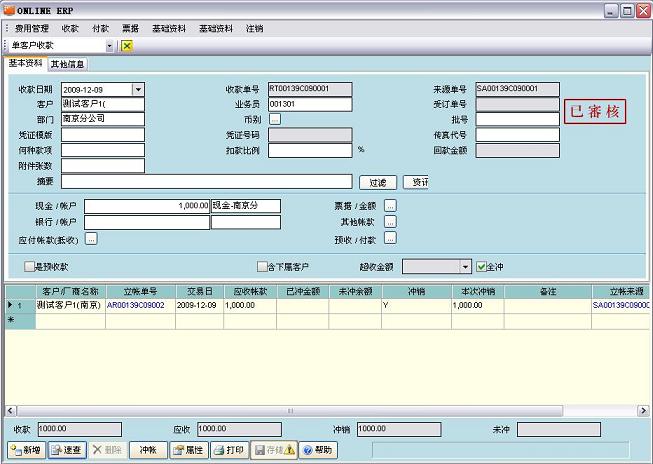Click ellipsis button beside 应付帐款(抵收)
Image resolution: width=653 pixels, height=464 pixels.
pyautogui.click(x=91, y=239)
